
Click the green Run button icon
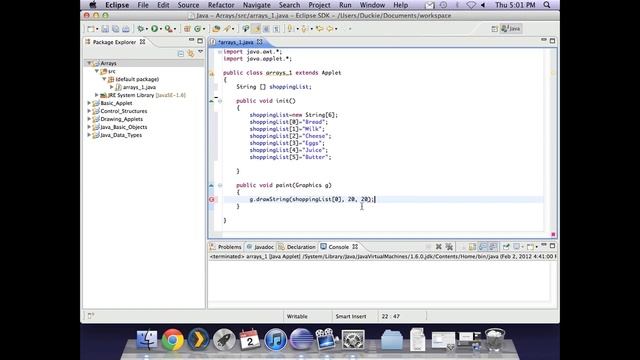pos(155,29)
